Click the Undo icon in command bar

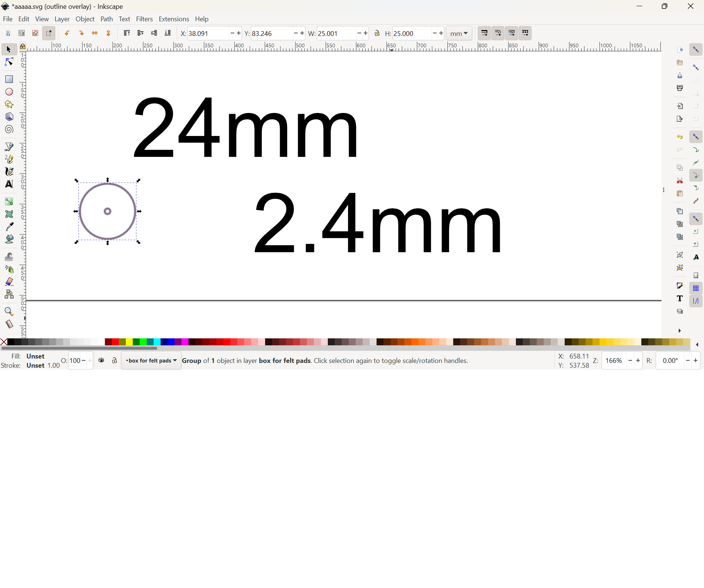coord(680,137)
